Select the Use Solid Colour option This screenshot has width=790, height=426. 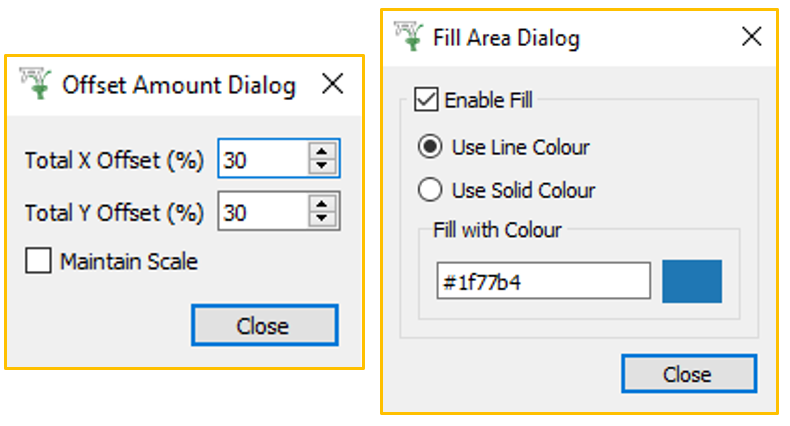tap(430, 190)
